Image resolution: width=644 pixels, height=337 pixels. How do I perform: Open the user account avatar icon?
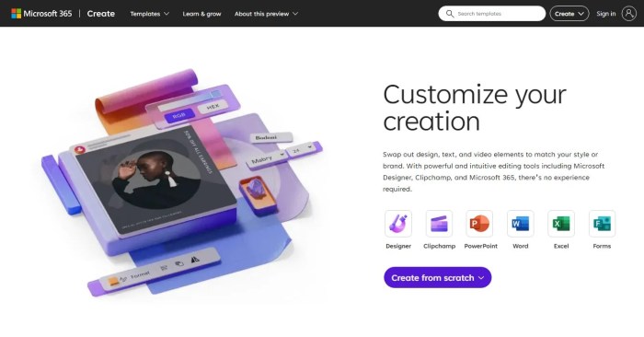click(x=628, y=14)
